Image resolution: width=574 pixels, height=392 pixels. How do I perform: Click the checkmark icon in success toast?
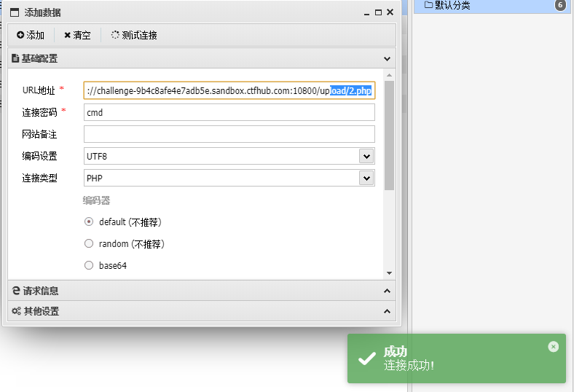pyautogui.click(x=367, y=358)
